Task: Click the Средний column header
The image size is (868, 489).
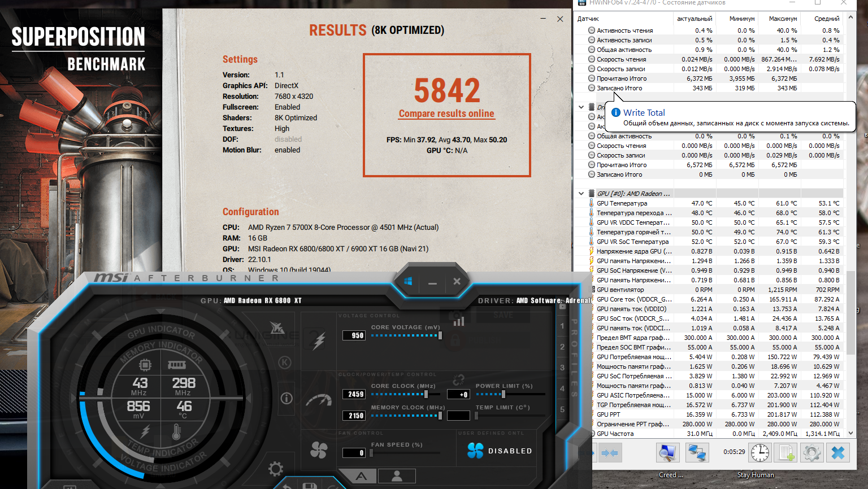Action: (x=822, y=19)
